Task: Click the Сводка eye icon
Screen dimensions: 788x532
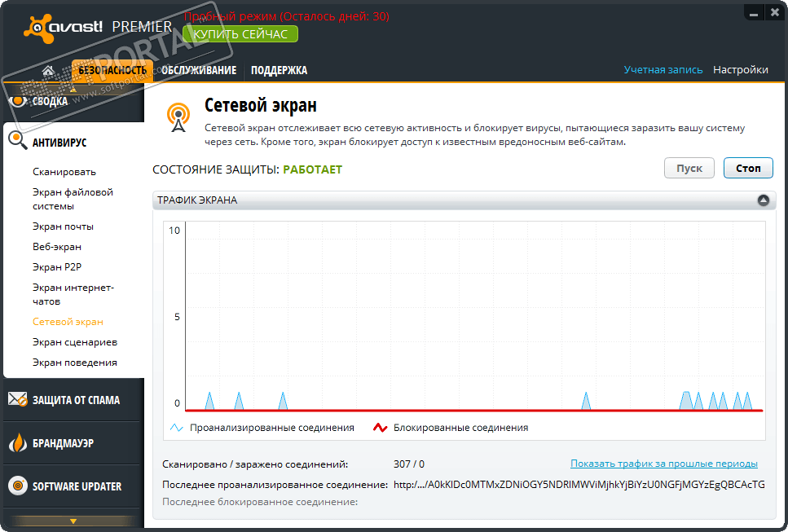Action: (x=18, y=101)
